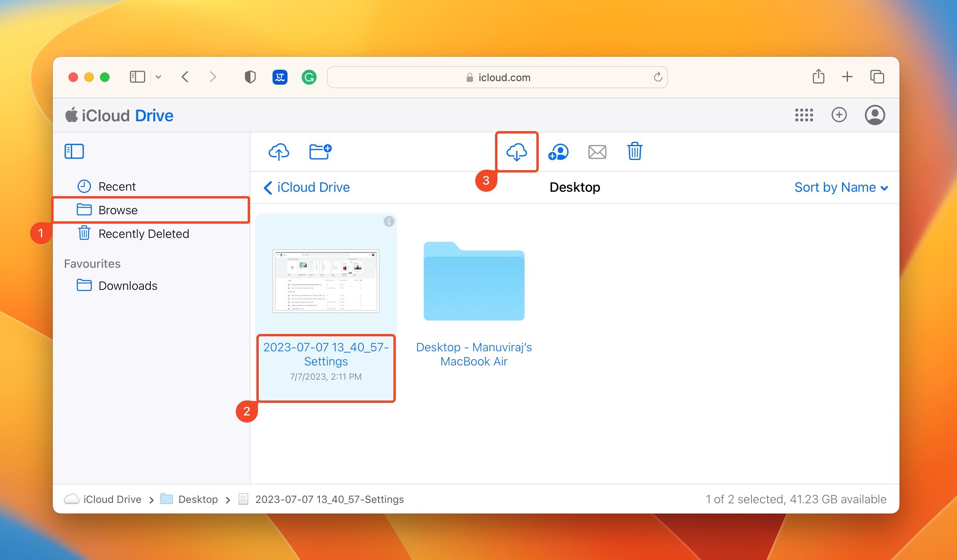The width and height of the screenshot is (957, 560).
Task: Click the download from iCloud icon
Action: [x=517, y=151]
